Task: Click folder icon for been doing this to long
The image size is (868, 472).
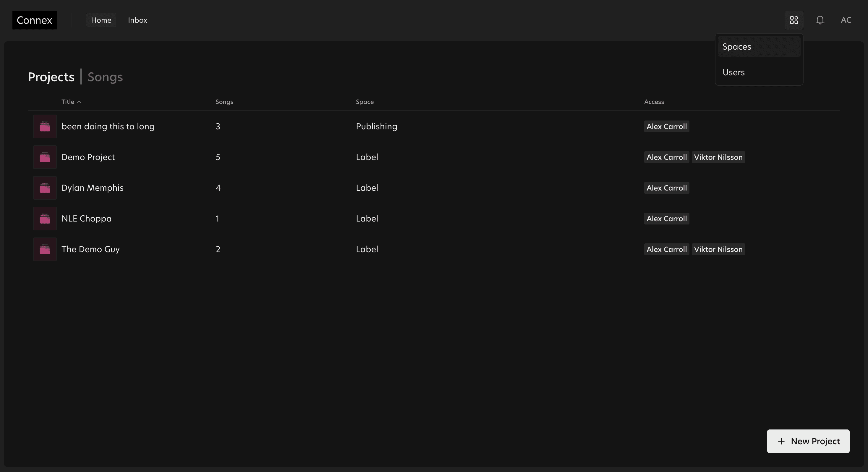Action: (x=45, y=127)
